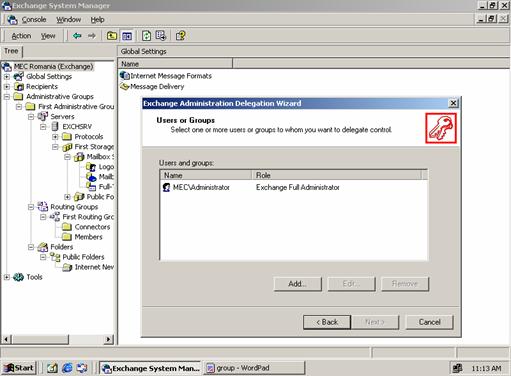Open the Action menu
511x376 pixels.
(21, 36)
